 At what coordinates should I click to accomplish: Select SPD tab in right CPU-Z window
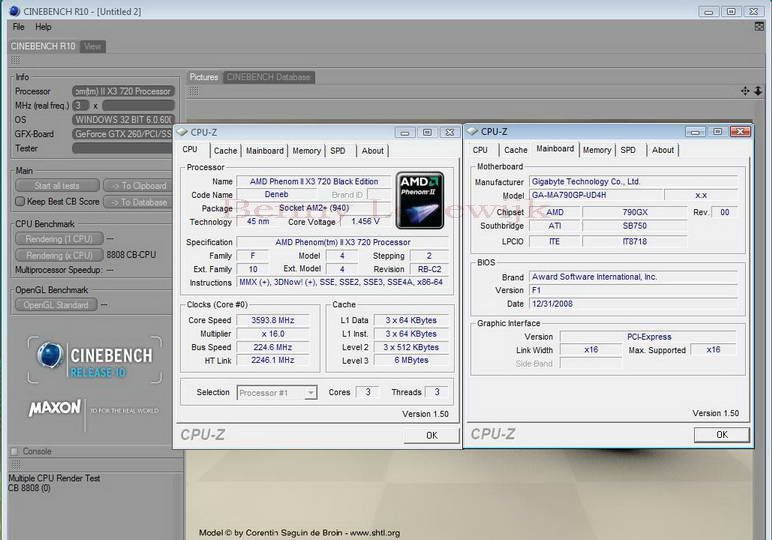(628, 150)
